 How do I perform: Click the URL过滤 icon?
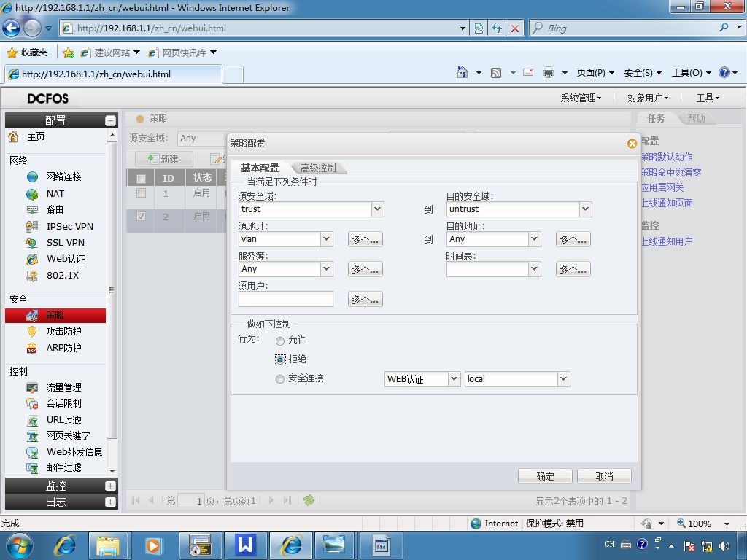[32, 420]
